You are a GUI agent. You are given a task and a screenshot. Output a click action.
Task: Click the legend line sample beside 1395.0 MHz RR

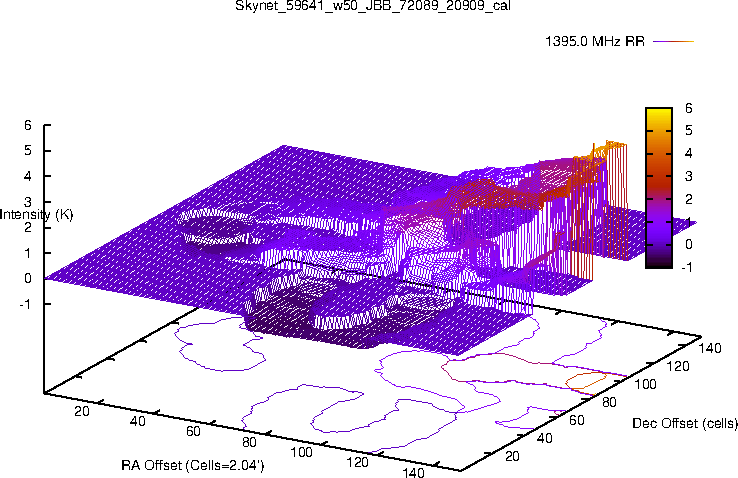pos(674,41)
